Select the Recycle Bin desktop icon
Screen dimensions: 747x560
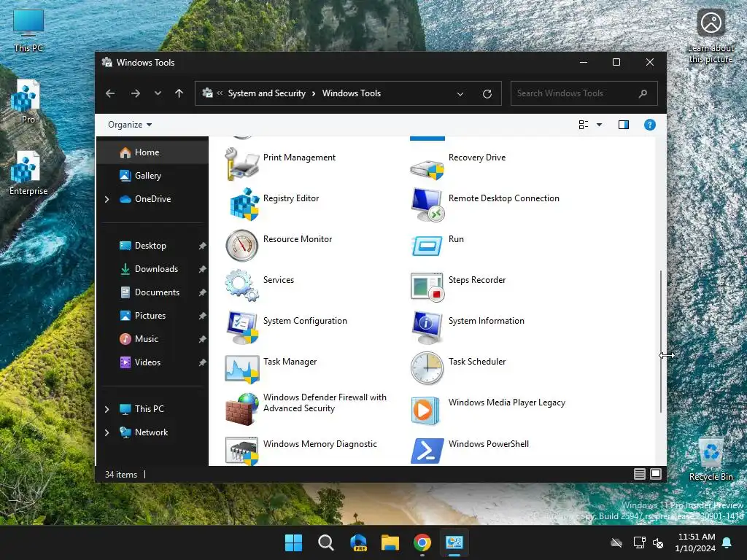(x=711, y=459)
